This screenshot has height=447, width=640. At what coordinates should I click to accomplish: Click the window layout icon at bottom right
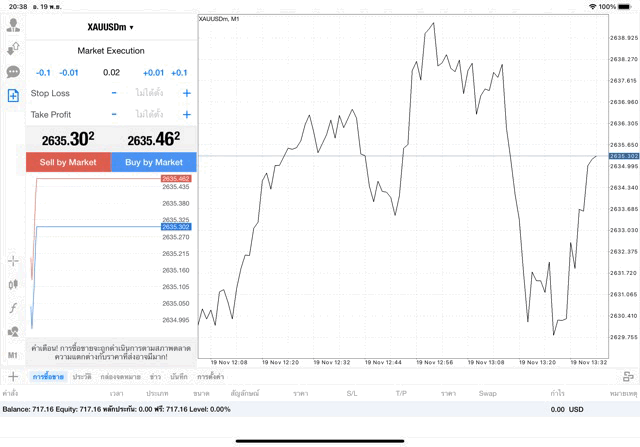(x=627, y=376)
